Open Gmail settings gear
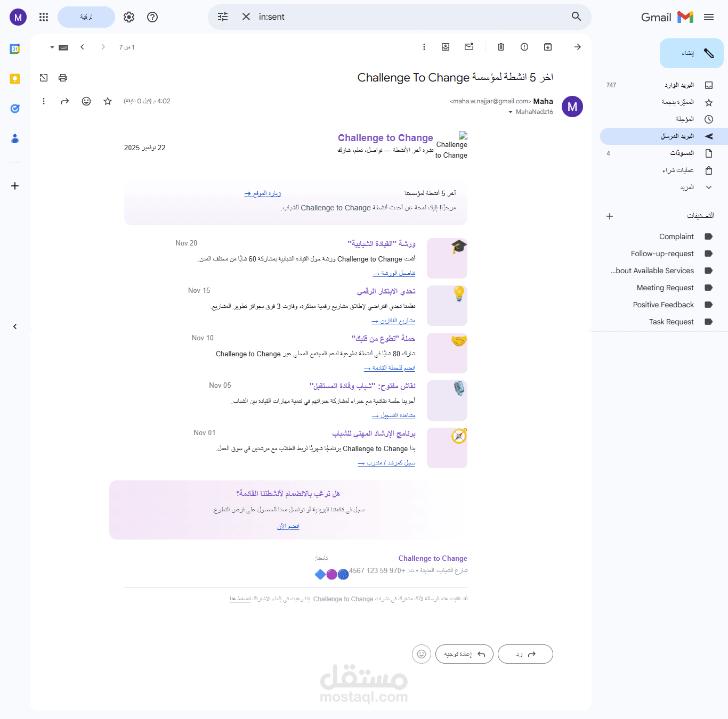The image size is (728, 719). click(129, 17)
